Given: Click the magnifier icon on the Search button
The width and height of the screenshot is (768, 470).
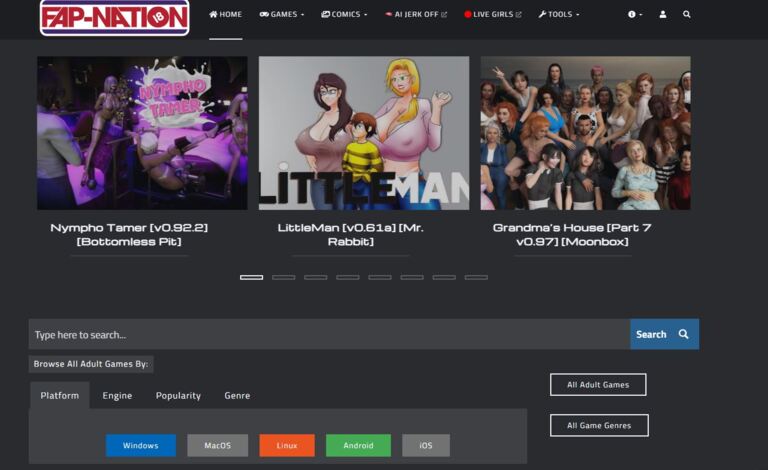Looking at the screenshot, I should [684, 334].
